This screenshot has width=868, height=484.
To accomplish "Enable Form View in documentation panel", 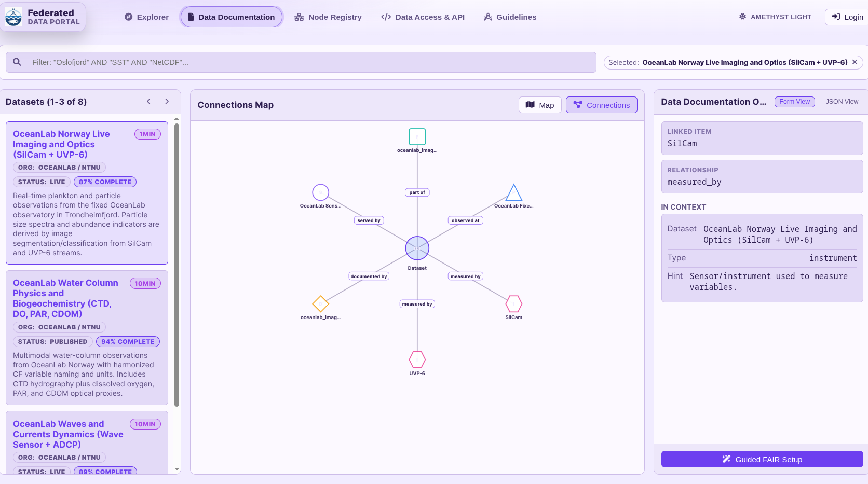I will pos(794,102).
